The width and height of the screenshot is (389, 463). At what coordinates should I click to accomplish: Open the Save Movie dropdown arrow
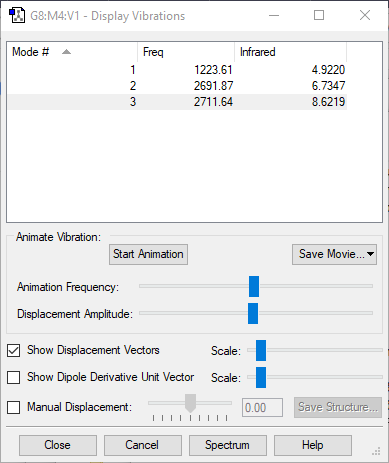(370, 254)
